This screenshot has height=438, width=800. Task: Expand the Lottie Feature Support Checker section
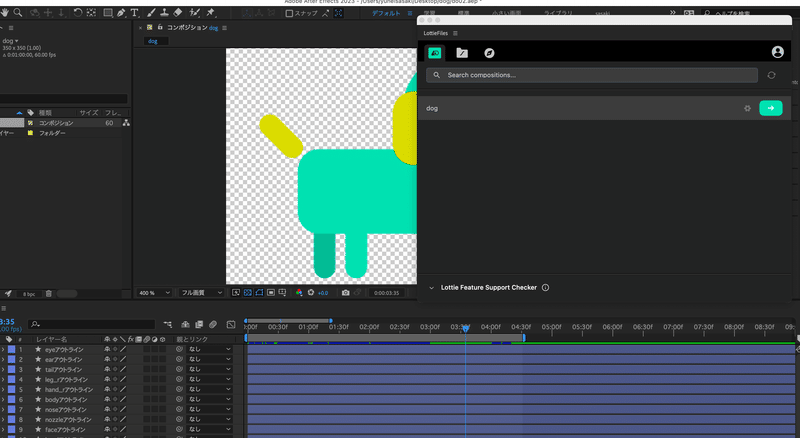pyautogui.click(x=432, y=288)
